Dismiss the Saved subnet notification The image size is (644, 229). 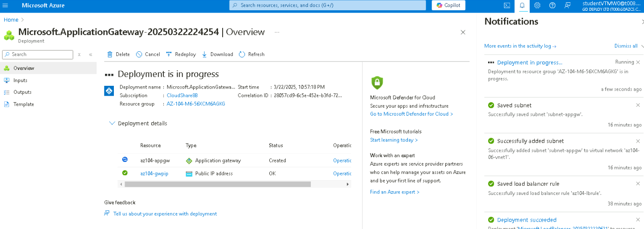coord(638,105)
